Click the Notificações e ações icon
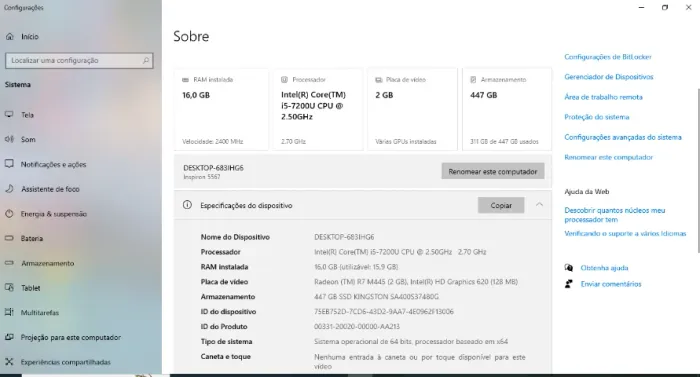The image size is (700, 377). [9, 164]
